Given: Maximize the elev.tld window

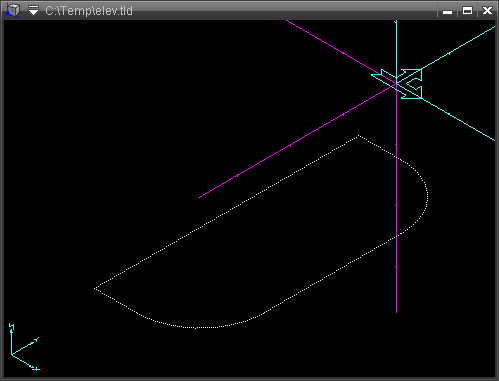Looking at the screenshot, I should click(467, 11).
